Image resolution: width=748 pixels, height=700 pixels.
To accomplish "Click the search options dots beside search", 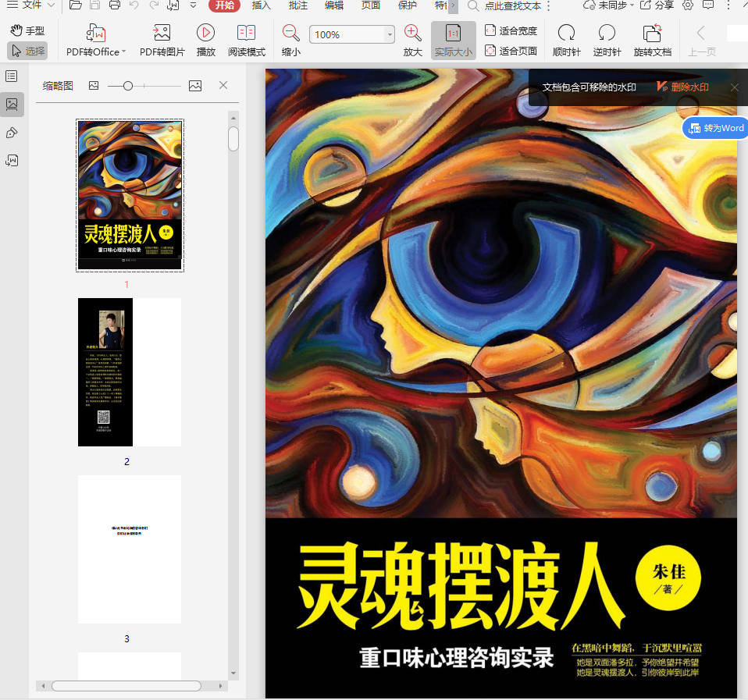I will coord(549,5).
